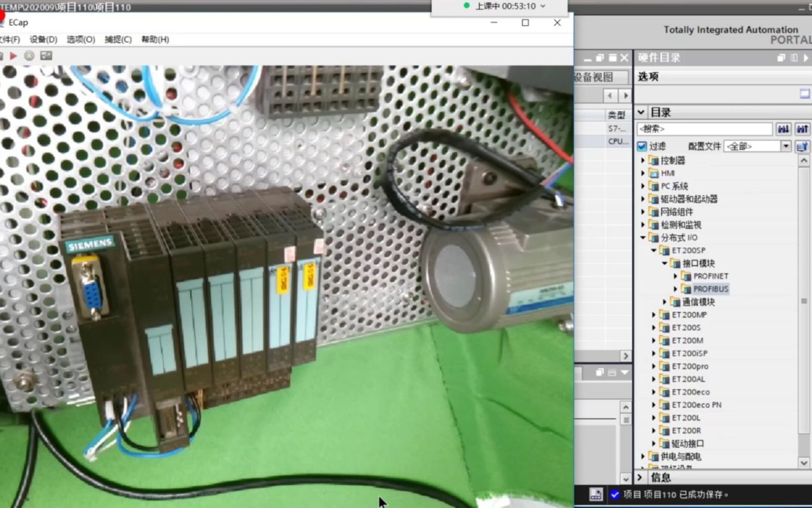Click the PROFINET folder icon
Viewport: 812px width, 508px height.
point(686,276)
